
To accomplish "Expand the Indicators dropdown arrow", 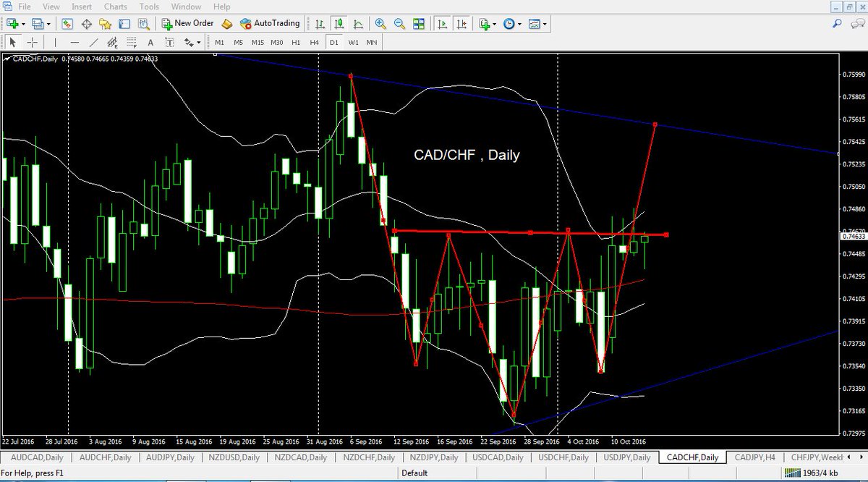I will [495, 25].
